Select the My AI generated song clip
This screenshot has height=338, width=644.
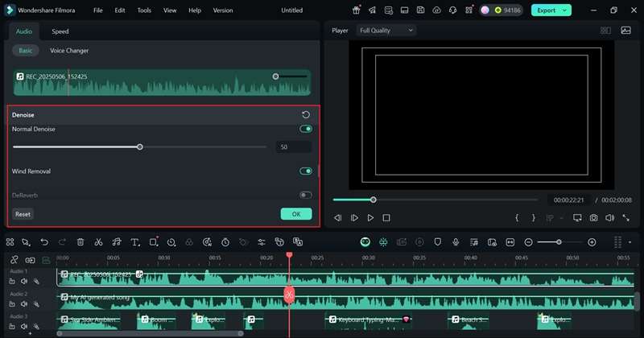point(345,302)
